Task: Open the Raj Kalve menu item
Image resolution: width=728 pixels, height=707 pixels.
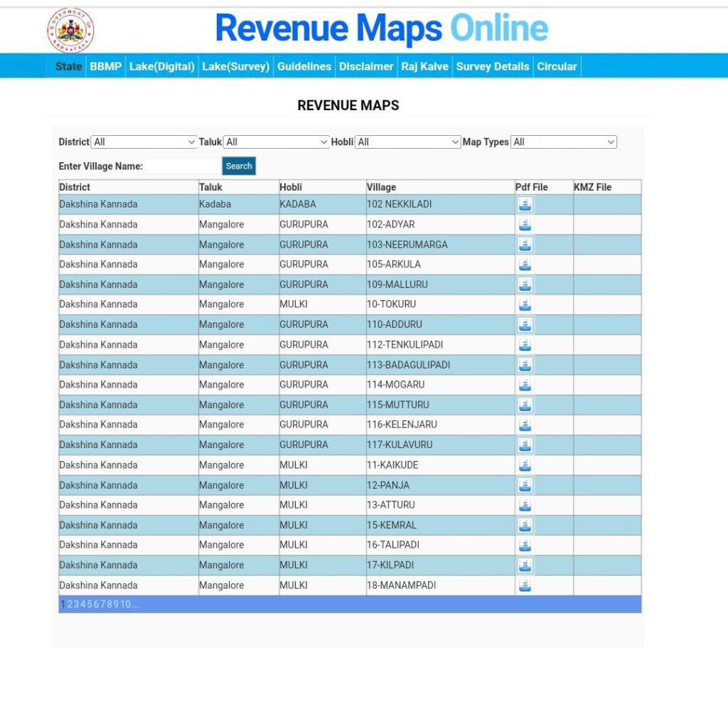Action: 424,66
